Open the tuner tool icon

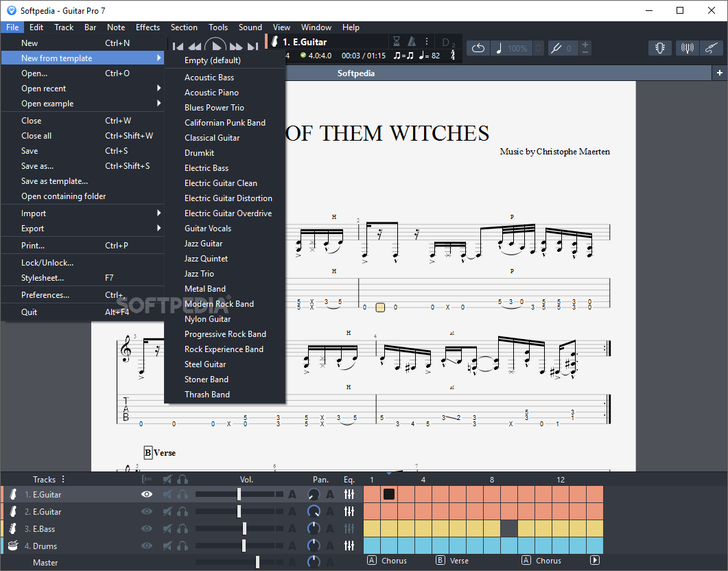coord(660,48)
